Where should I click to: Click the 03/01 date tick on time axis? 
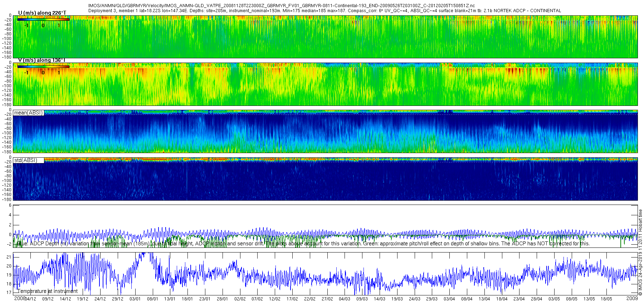(x=135, y=299)
